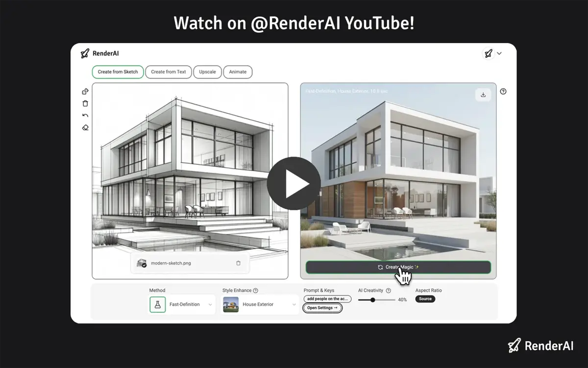This screenshot has height=368, width=588.
Task: Remove modern-sketch.png with its delete icon
Action: point(238,263)
